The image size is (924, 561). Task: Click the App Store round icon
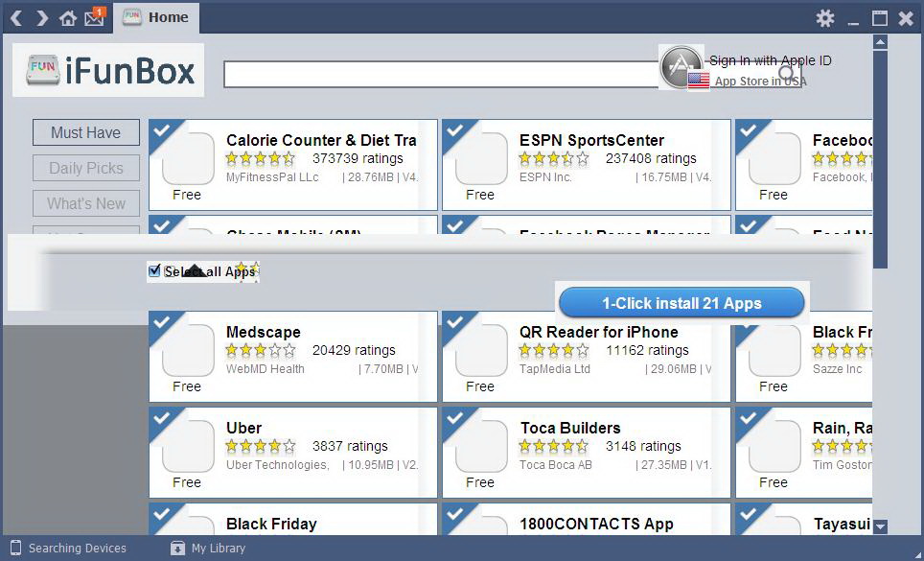(x=681, y=67)
